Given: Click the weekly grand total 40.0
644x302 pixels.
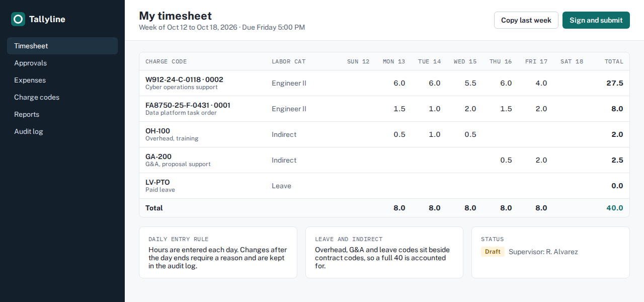Looking at the screenshot, I should (x=615, y=208).
